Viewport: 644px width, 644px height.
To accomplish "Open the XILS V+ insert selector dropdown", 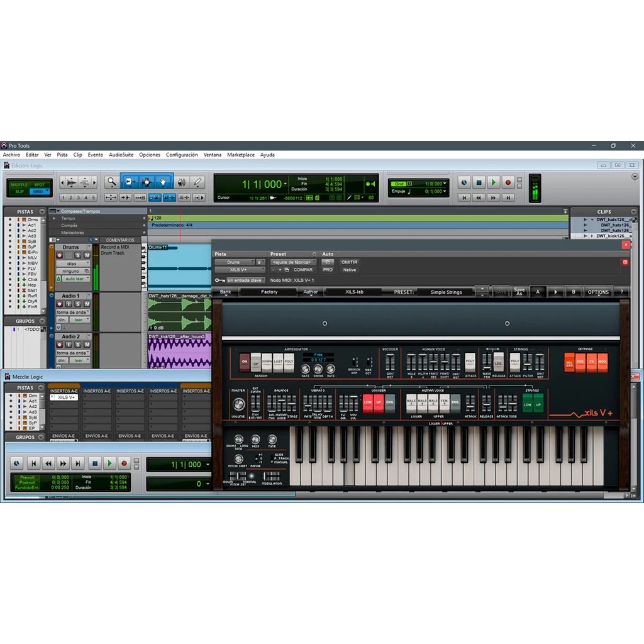I will 240,270.
